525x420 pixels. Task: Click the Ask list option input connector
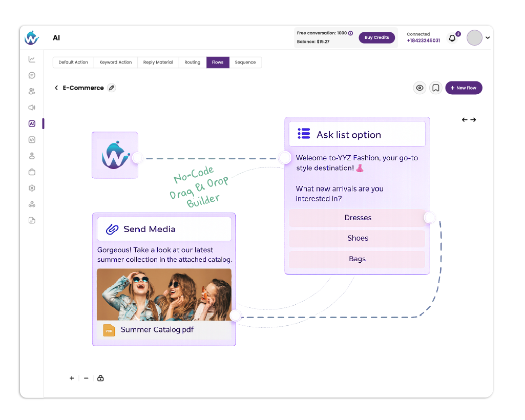click(285, 158)
